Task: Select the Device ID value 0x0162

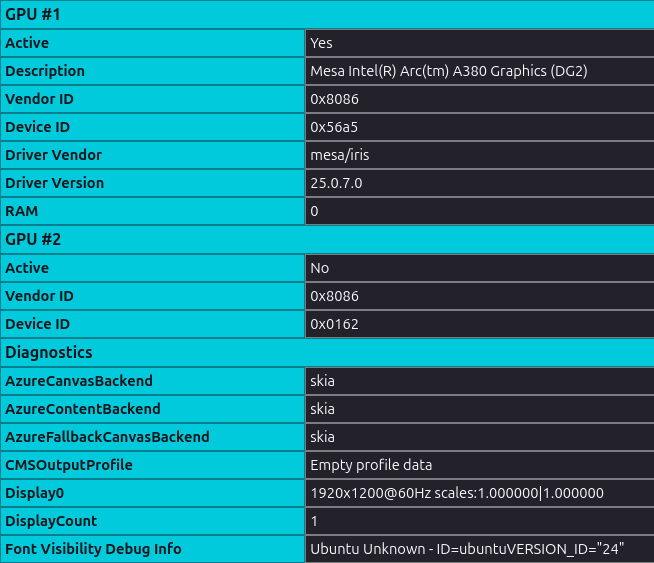Action: (335, 324)
